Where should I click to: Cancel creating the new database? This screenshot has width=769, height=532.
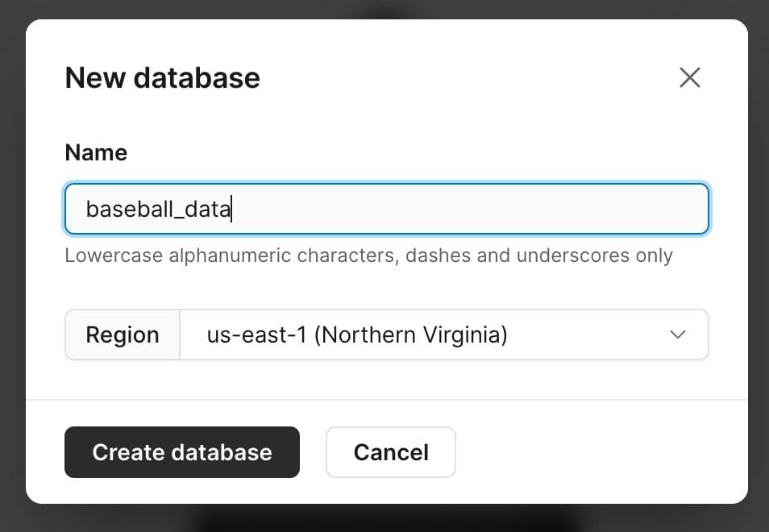391,452
